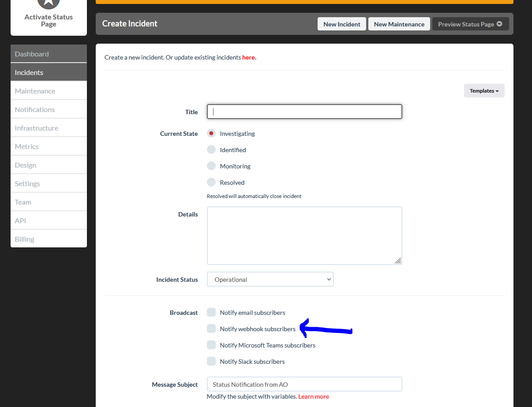Image resolution: width=532 pixels, height=407 pixels.
Task: Check Notify webhook subscribers
Action: [x=211, y=329]
